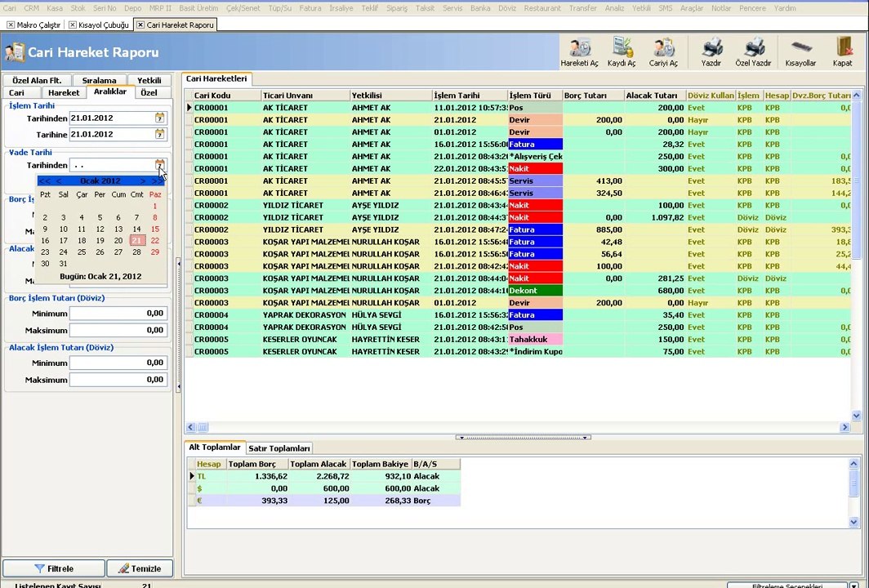Viewport: 869px width, 588px height.
Task: Close the report with Kapat icon
Action: (842, 52)
